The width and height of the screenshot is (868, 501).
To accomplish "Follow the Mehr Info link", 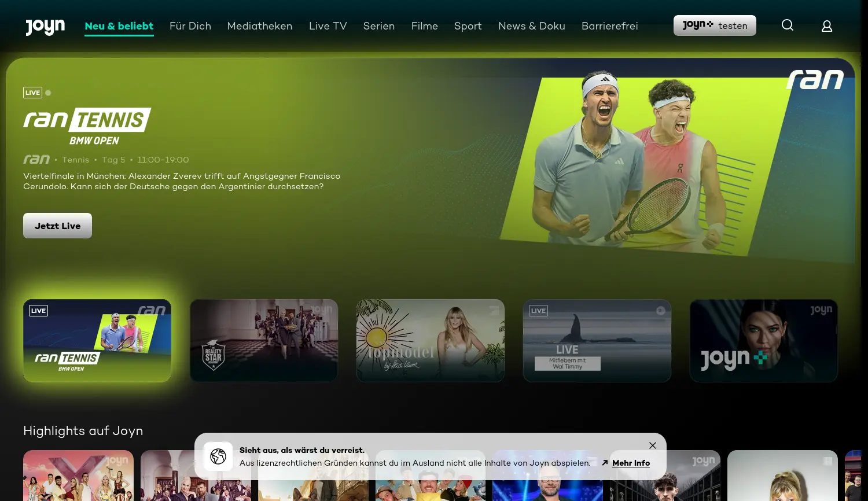I will click(x=631, y=463).
